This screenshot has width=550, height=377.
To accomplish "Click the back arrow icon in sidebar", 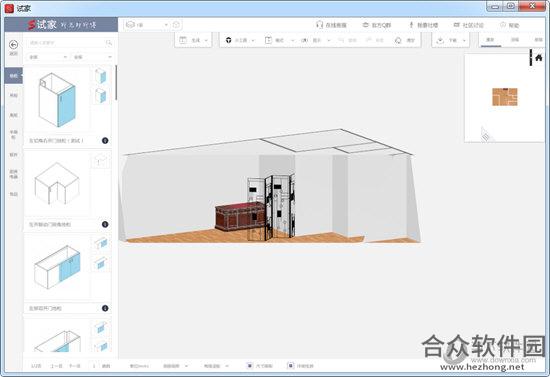I will tap(13, 44).
